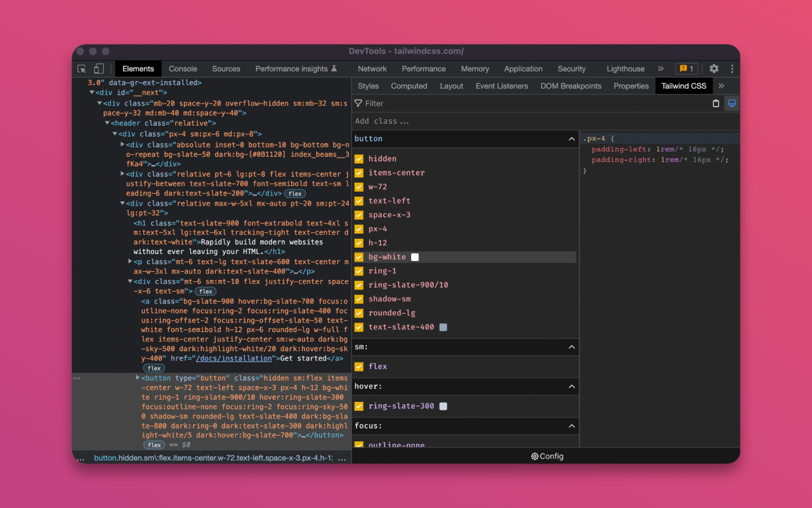The height and width of the screenshot is (508, 812).
Task: Open DevTools settings gear
Action: [x=714, y=69]
